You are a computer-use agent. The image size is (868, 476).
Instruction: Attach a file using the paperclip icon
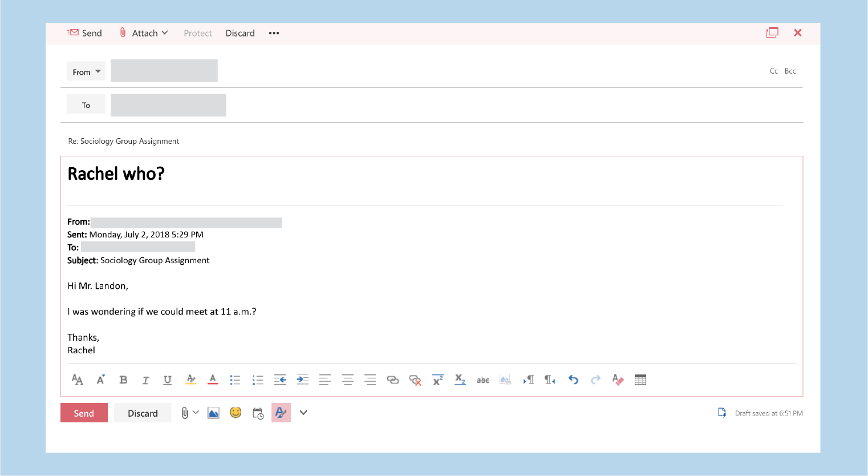pyautogui.click(x=184, y=412)
